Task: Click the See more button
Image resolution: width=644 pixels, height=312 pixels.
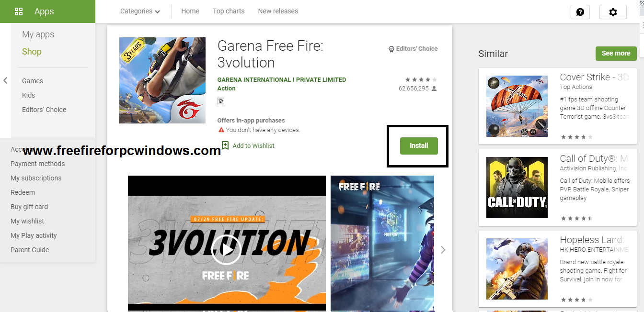Action: pyautogui.click(x=616, y=53)
